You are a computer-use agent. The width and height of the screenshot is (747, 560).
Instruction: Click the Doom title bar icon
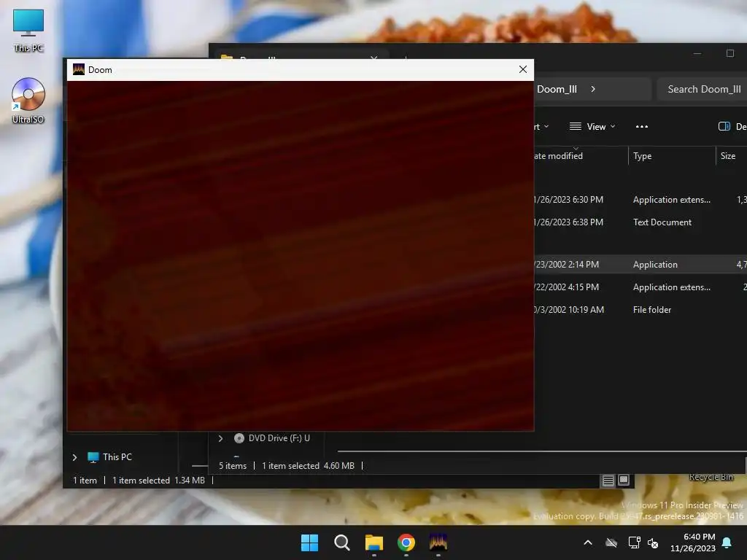(79, 69)
